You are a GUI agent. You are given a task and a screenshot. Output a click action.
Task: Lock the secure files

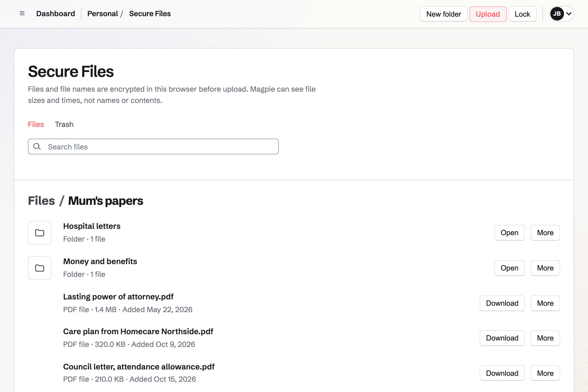pos(522,14)
